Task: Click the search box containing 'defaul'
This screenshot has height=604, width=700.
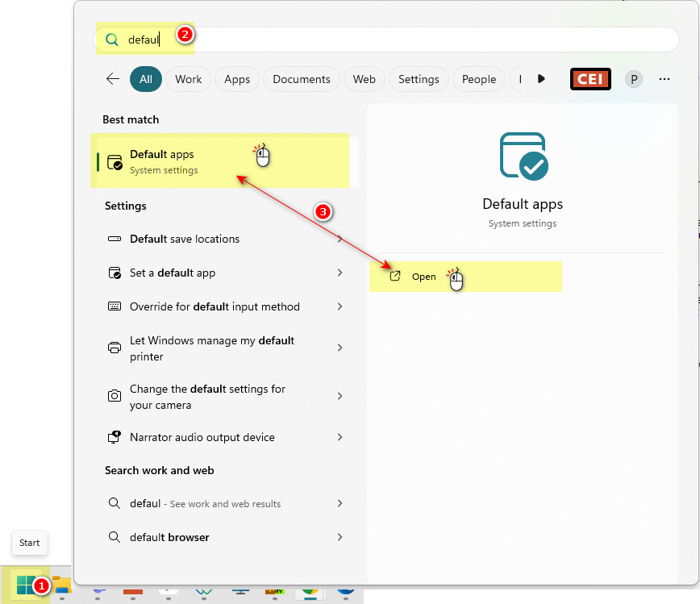Action: (387, 40)
